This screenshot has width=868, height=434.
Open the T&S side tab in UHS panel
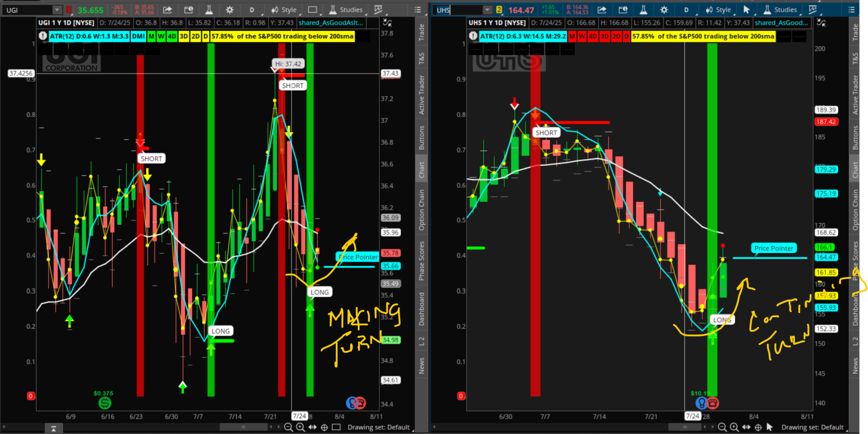(855, 58)
